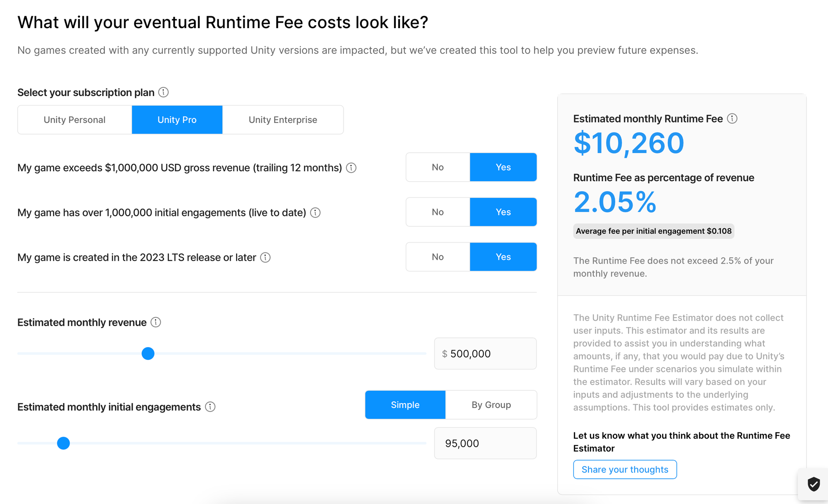Click the $10,260 estimated fee value
Viewport: 828px width, 504px height.
tap(629, 143)
